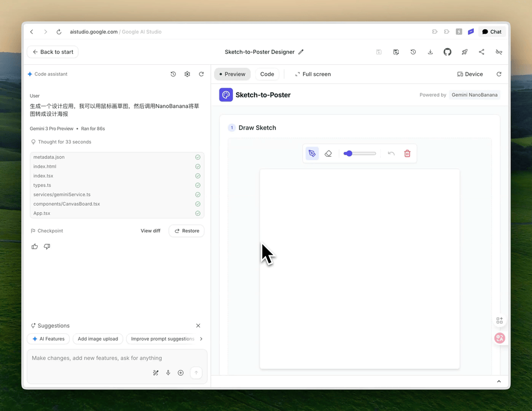The width and height of the screenshot is (532, 411).
Task: Switch to the Code tab
Action: (x=267, y=74)
